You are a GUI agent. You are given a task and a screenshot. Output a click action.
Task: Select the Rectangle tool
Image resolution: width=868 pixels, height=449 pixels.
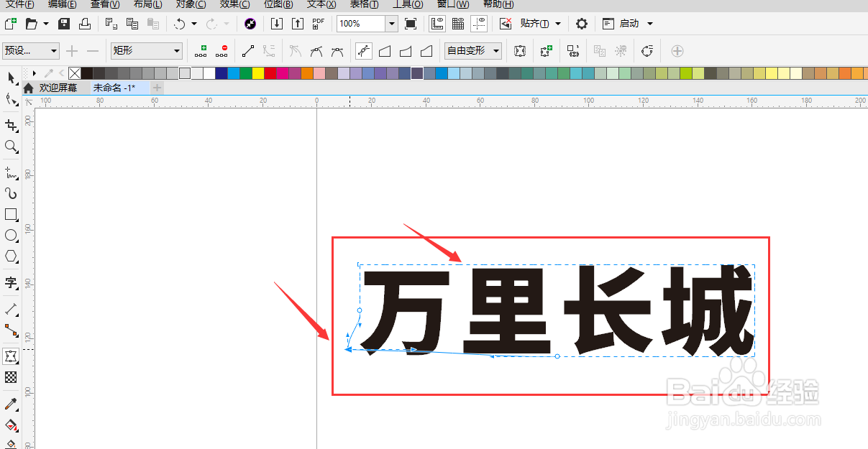(x=11, y=213)
